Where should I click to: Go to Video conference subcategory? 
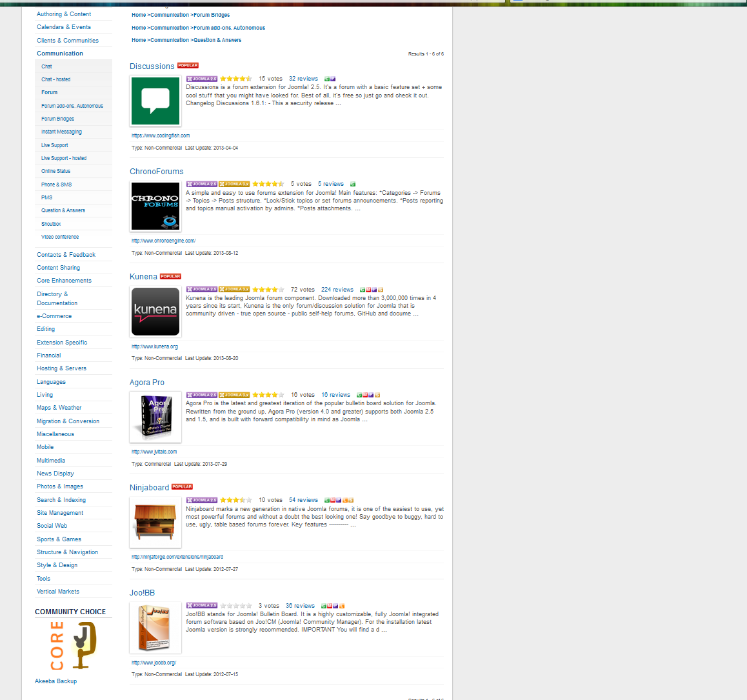[x=60, y=237]
